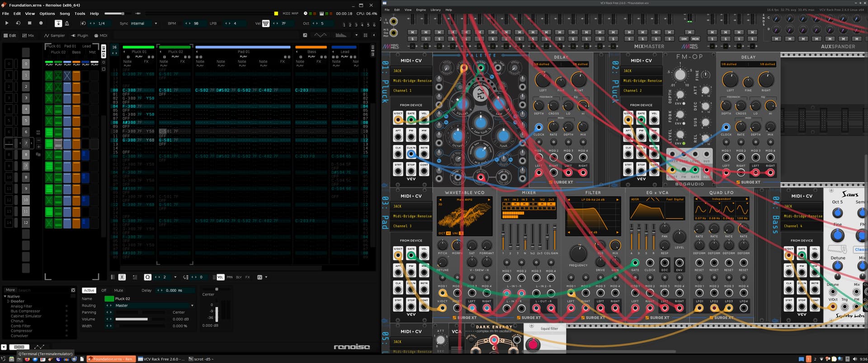Image resolution: width=868 pixels, height=363 pixels.
Task: Click the Oct octave stepper arrows
Action: (x=315, y=23)
